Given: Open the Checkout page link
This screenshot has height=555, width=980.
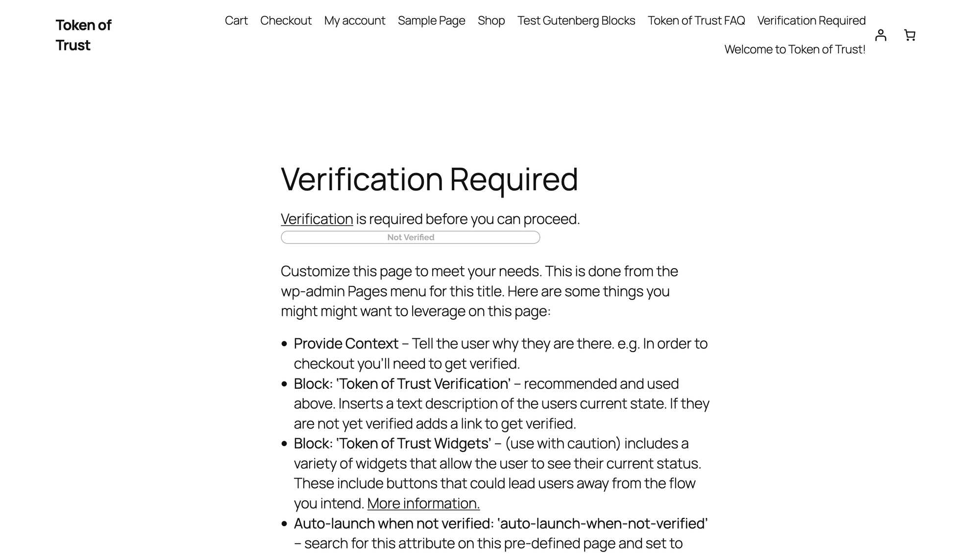Looking at the screenshot, I should [286, 21].
